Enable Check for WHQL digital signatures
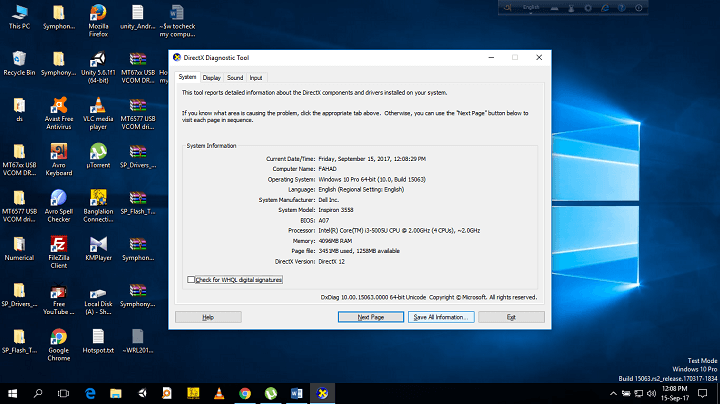720x404 pixels. pos(192,279)
